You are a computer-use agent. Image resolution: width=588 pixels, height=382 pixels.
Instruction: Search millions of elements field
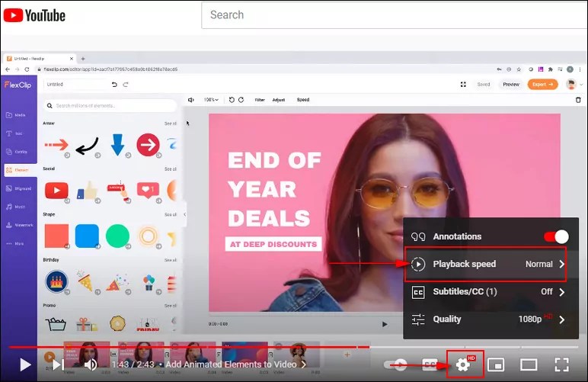[x=110, y=106]
